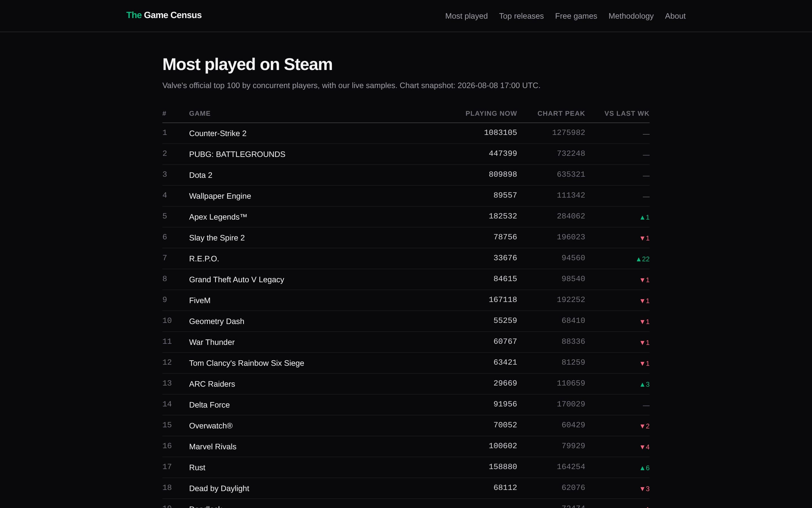Select the Rust game name
This screenshot has height=508, width=812.
[197, 467]
